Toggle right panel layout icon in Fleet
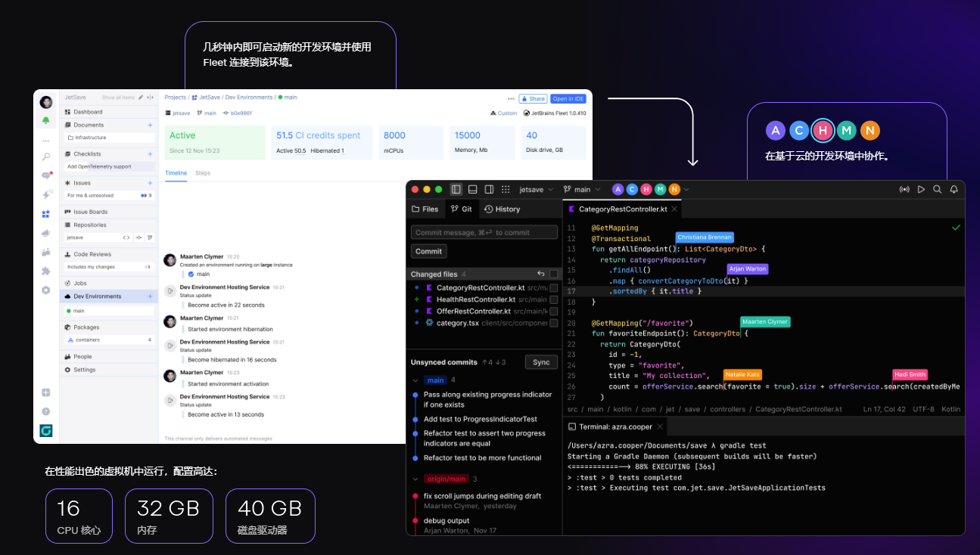This screenshot has height=555, width=980. [x=490, y=189]
